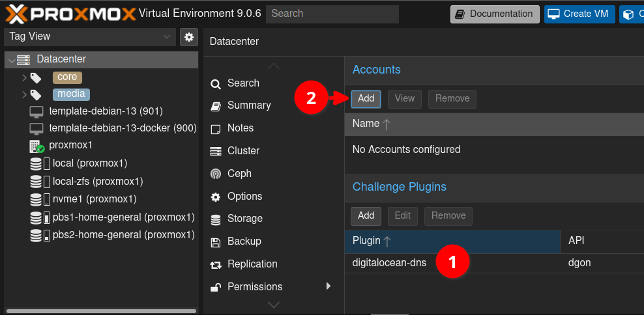
Task: Click the Documentation book icon
Action: click(x=460, y=14)
